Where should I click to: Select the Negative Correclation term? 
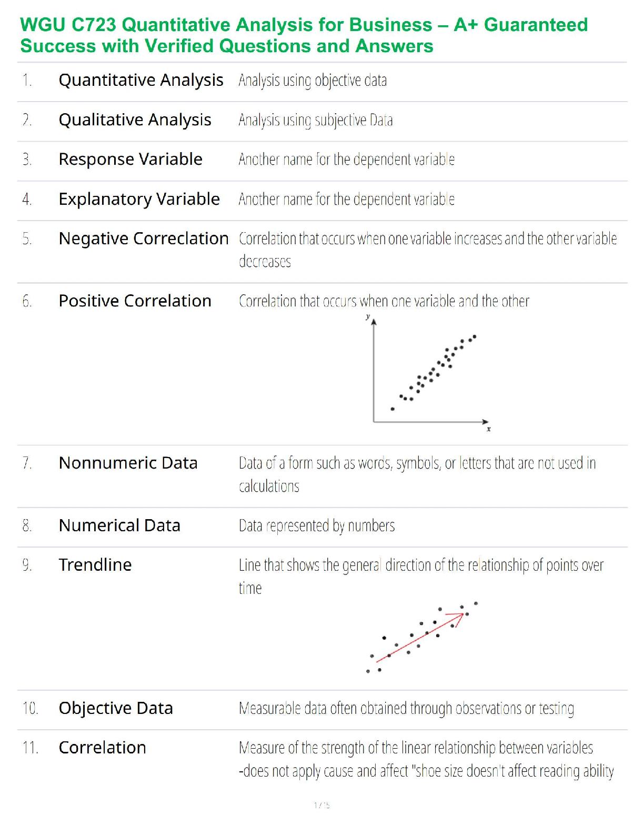(144, 239)
